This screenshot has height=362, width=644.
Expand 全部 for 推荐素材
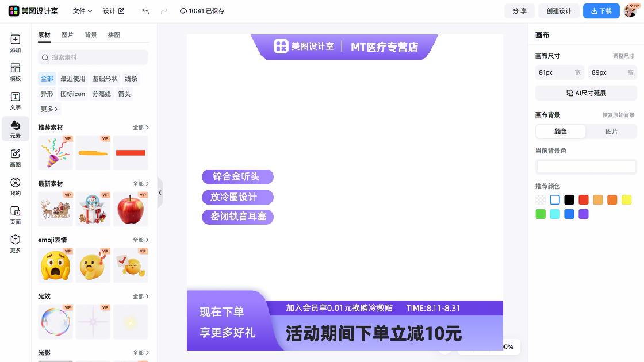pyautogui.click(x=140, y=128)
